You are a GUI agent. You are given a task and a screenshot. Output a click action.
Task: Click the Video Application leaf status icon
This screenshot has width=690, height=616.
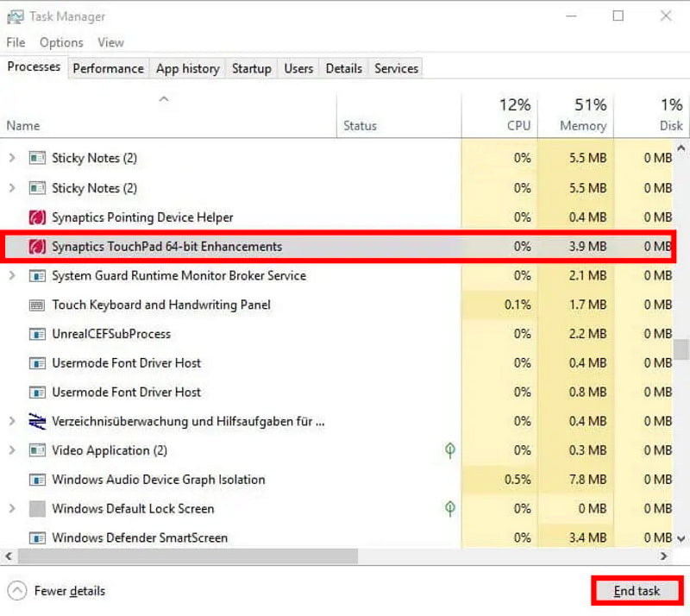coord(449,450)
